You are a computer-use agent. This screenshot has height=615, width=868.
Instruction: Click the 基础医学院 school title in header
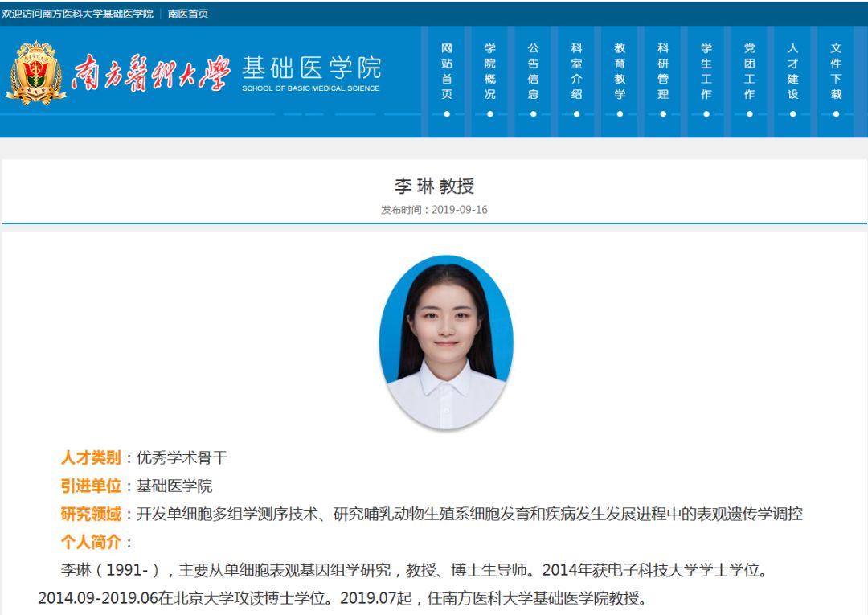pos(311,68)
